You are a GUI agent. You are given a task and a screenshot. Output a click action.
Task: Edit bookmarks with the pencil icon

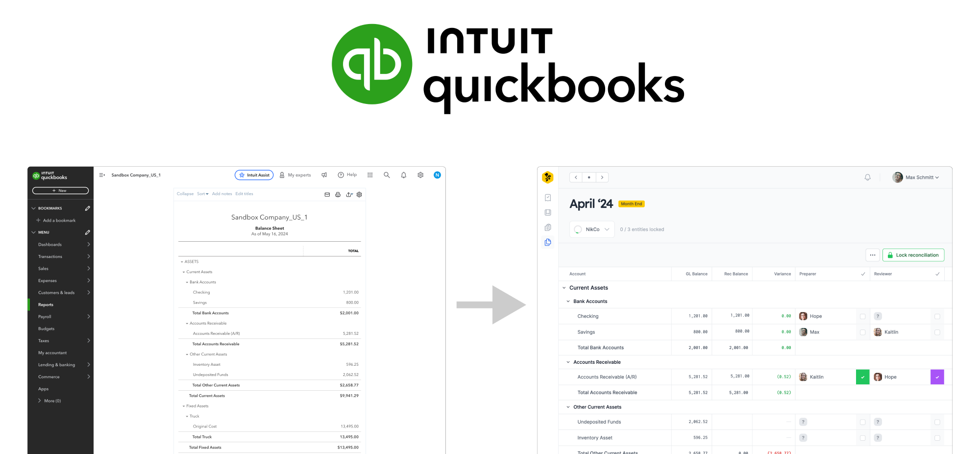click(87, 208)
